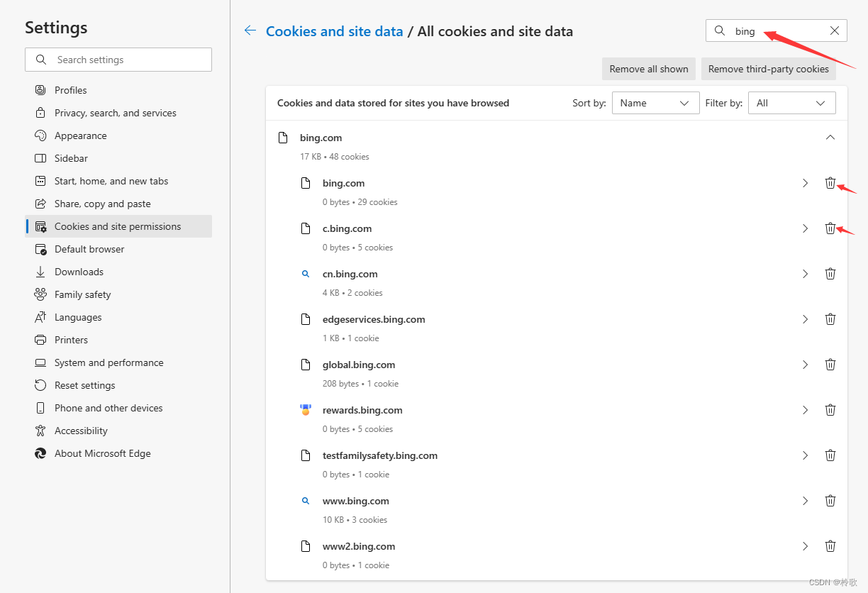Viewport: 868px width, 593px height.
Task: Go back using the Cookies and site data arrow
Action: pyautogui.click(x=250, y=31)
